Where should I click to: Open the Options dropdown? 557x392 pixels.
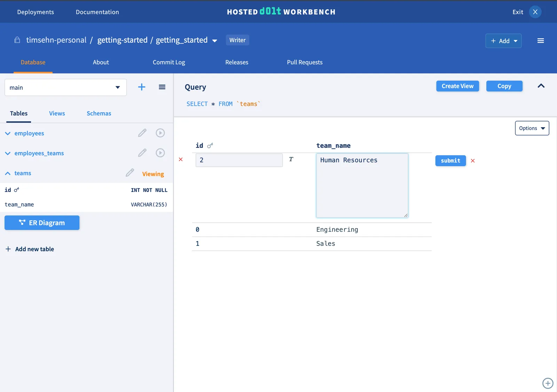tap(532, 128)
